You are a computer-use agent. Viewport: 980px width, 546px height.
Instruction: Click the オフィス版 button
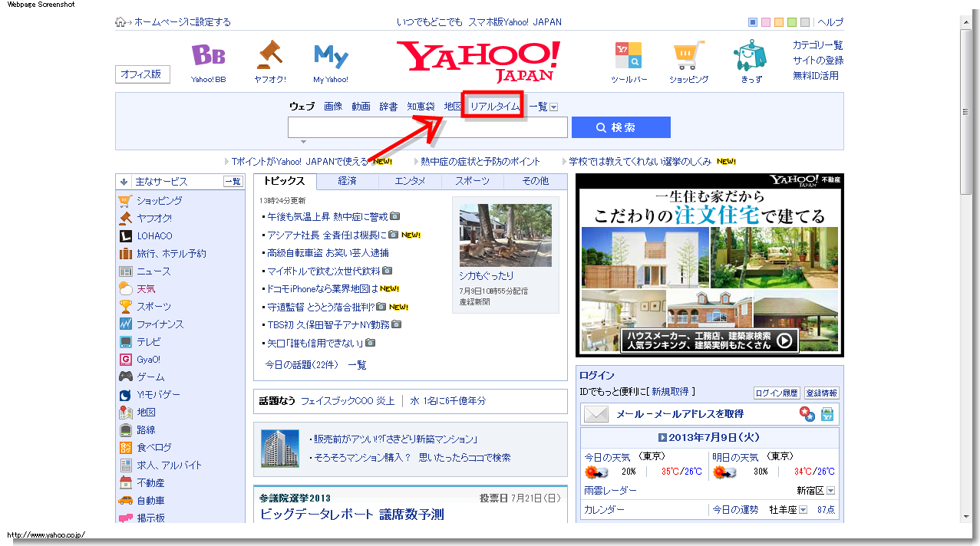point(143,74)
